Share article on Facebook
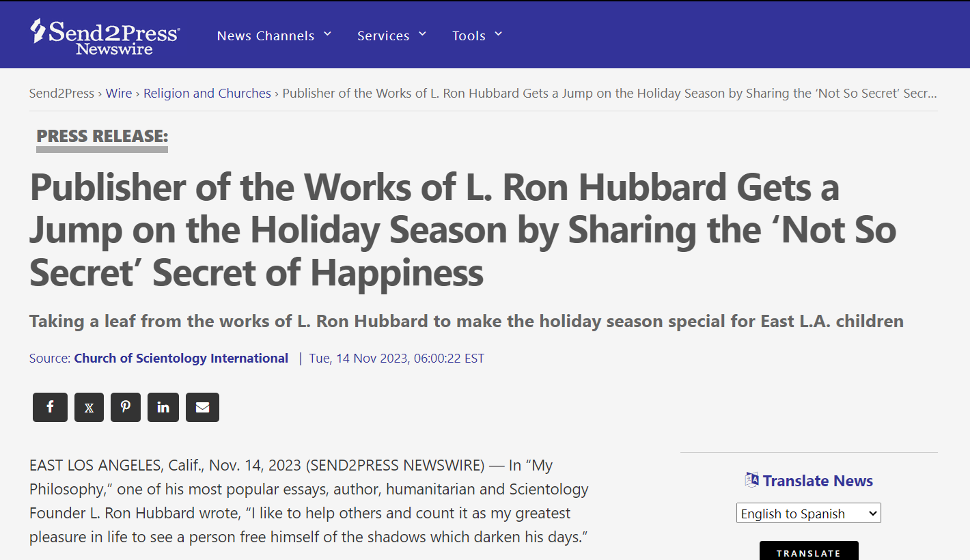This screenshot has height=560, width=970. (50, 407)
